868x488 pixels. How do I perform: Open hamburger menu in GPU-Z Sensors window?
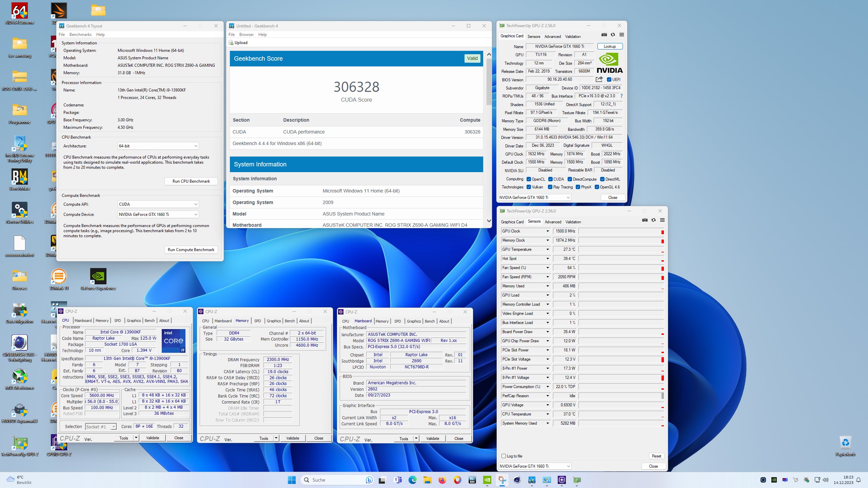coord(662,220)
